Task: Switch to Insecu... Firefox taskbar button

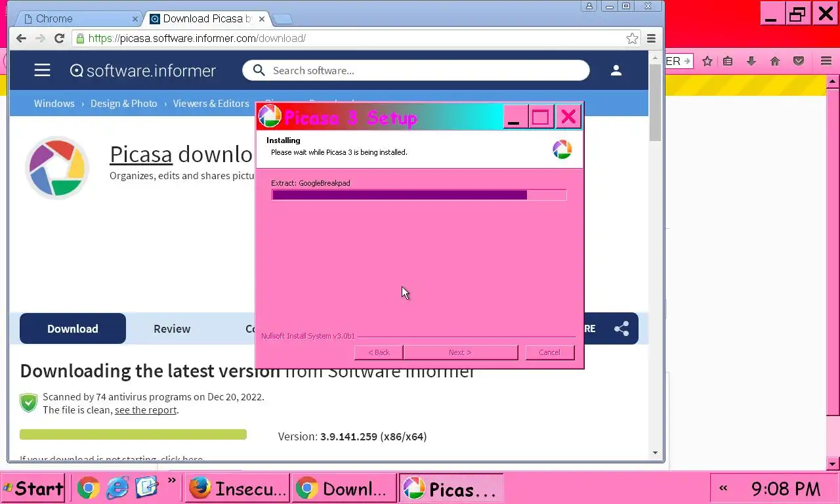Action: [x=238, y=488]
